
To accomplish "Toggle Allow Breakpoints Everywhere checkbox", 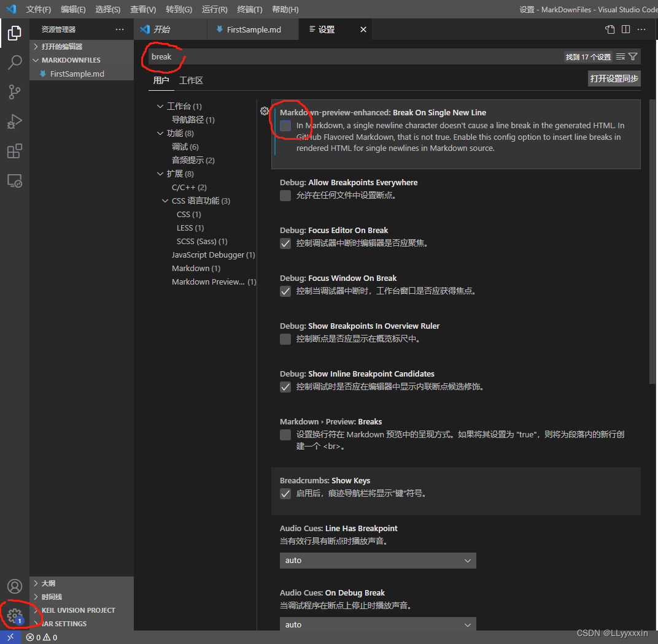I will click(x=285, y=196).
